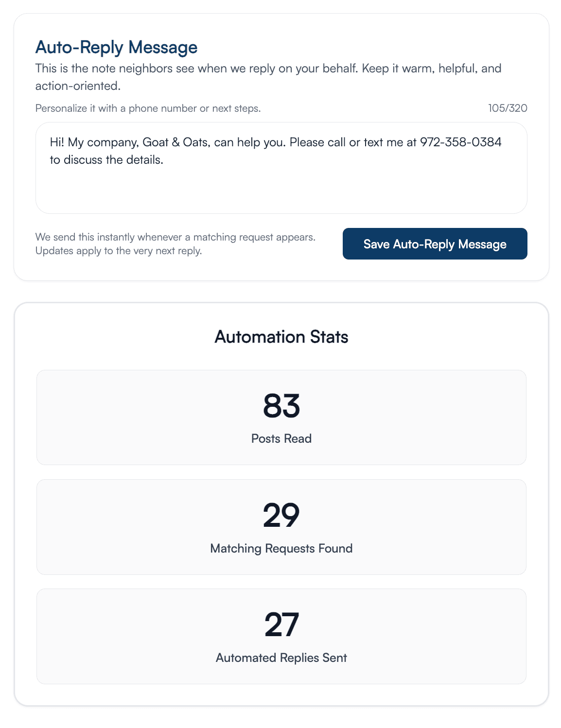Click the 105/320 character counter
561x728 pixels.
coord(507,108)
